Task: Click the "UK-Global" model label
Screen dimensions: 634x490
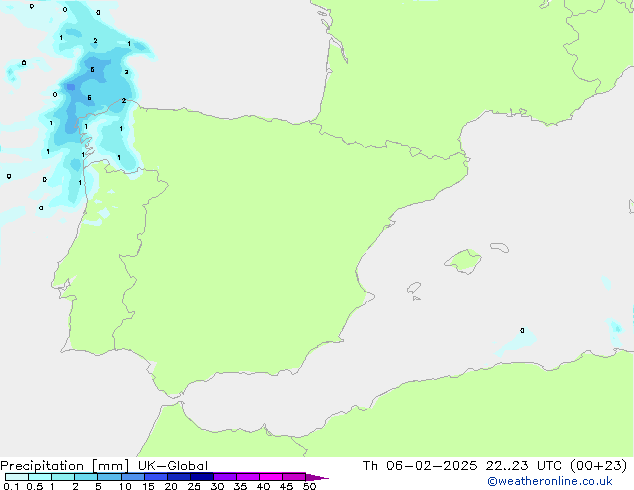Action: point(173,466)
